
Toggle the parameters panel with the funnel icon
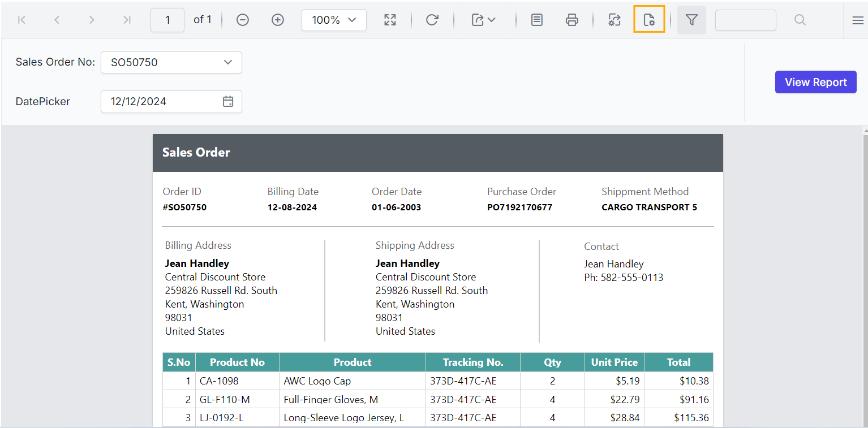pos(691,19)
